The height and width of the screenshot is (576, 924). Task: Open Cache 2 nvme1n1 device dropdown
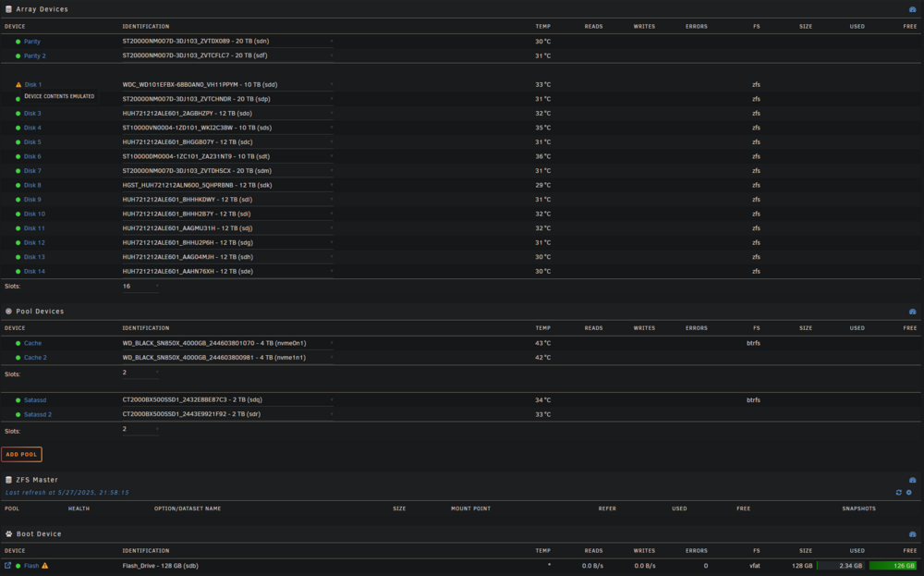coord(227,357)
